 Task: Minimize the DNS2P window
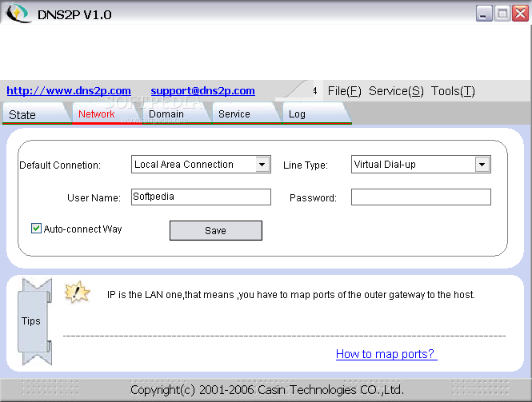point(484,14)
